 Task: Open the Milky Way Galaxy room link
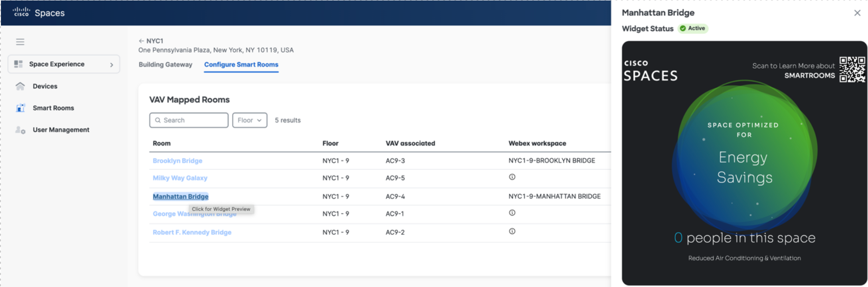click(180, 178)
